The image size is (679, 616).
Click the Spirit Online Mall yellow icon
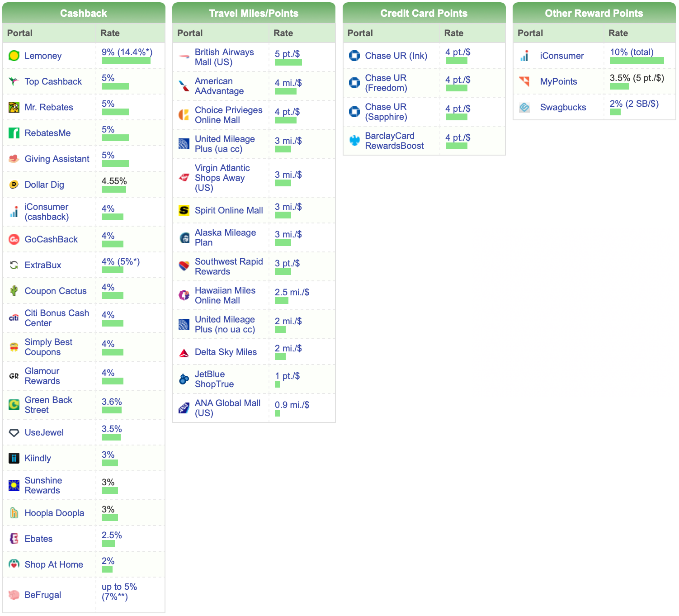click(x=184, y=210)
